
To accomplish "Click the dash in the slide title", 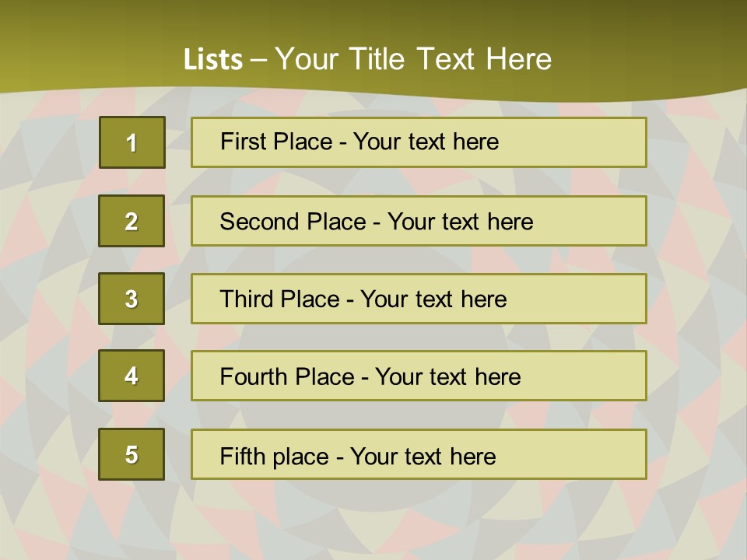I will point(258,60).
